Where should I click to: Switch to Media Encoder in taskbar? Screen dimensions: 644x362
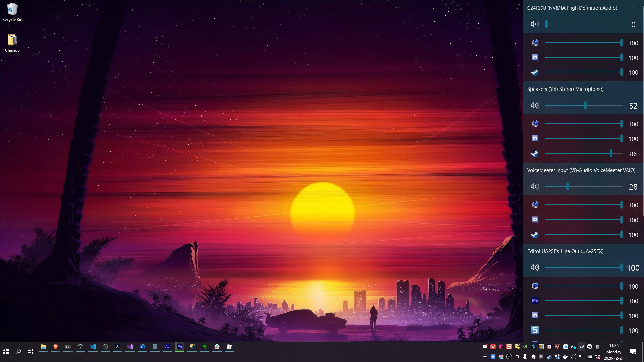pos(180,347)
